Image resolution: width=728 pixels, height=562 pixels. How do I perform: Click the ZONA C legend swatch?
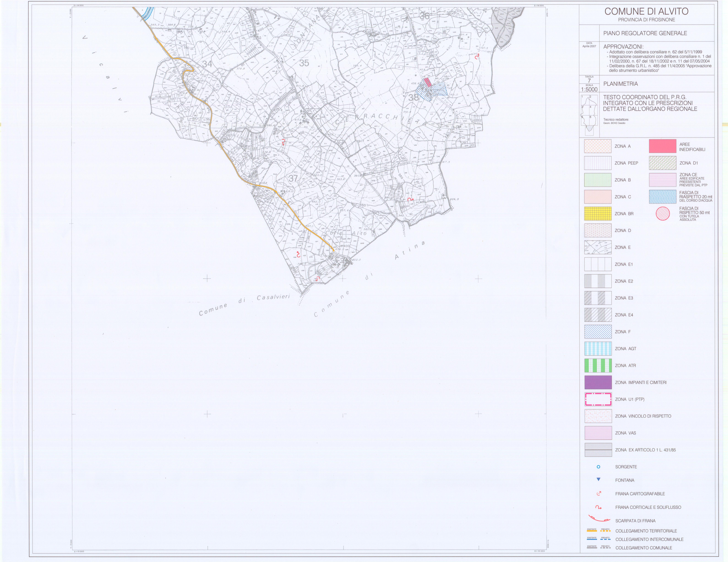pyautogui.click(x=598, y=197)
